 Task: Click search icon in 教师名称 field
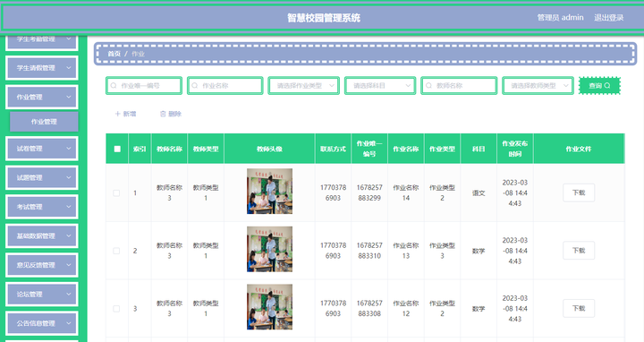(x=428, y=86)
